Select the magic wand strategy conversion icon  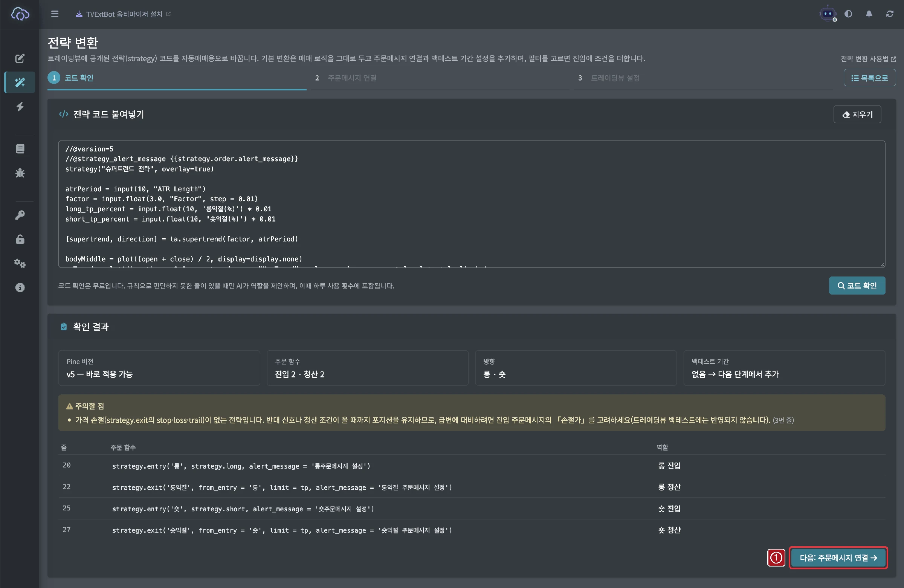pos(20,82)
